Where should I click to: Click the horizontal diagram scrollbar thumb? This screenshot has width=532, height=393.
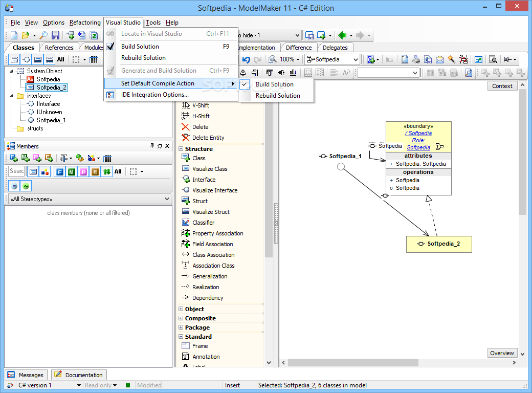(x=353, y=362)
